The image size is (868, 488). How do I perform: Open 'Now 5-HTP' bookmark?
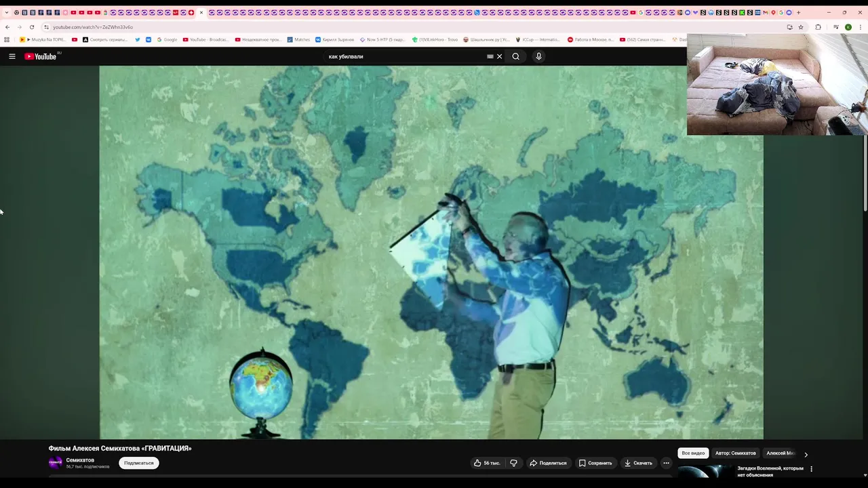(382, 39)
